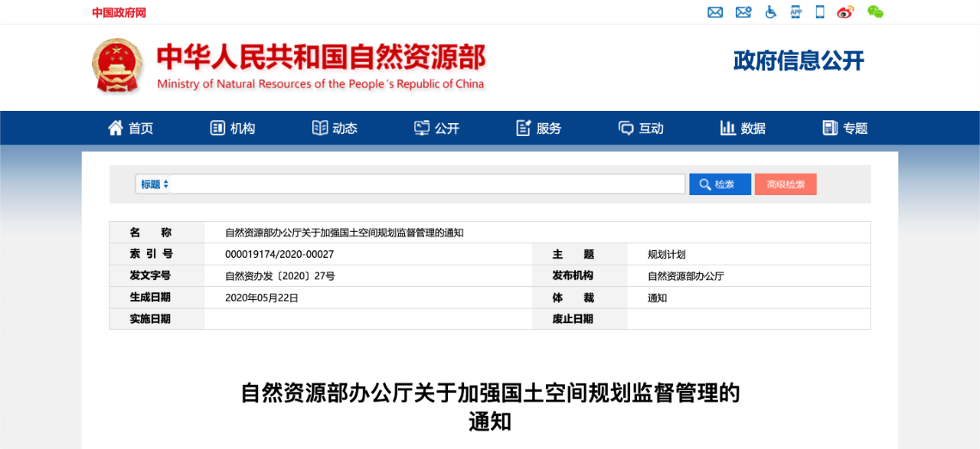
Task: Click the mail envelope icon in the header
Action: (x=715, y=12)
